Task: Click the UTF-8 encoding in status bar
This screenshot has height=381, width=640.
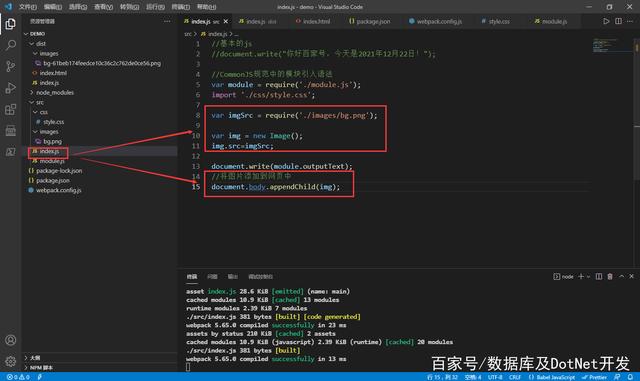Action: click(x=495, y=377)
